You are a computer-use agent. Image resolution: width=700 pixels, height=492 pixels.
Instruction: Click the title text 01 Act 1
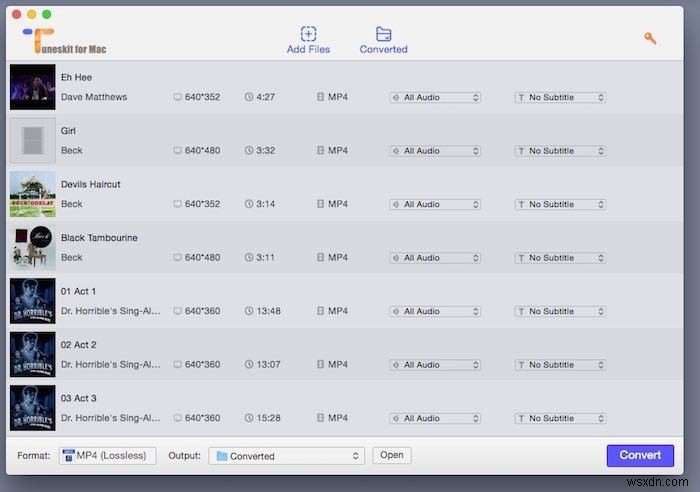point(78,292)
